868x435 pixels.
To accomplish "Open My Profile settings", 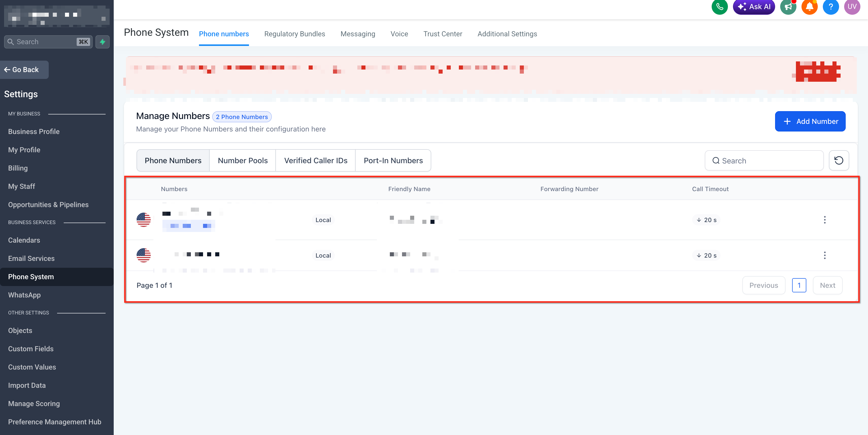I will pyautogui.click(x=24, y=150).
